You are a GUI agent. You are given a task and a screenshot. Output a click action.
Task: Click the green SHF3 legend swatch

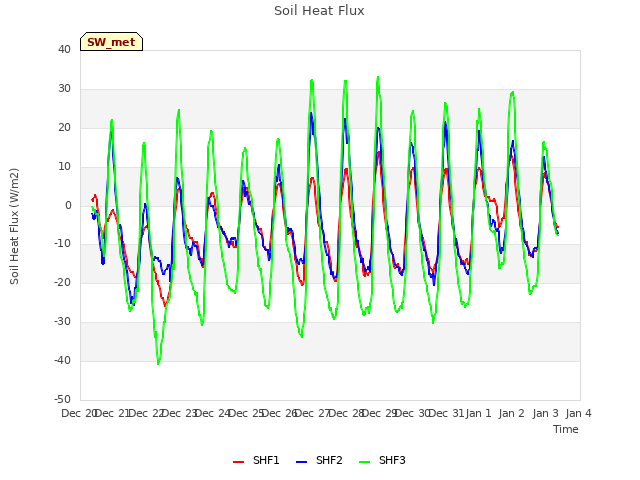point(364,462)
